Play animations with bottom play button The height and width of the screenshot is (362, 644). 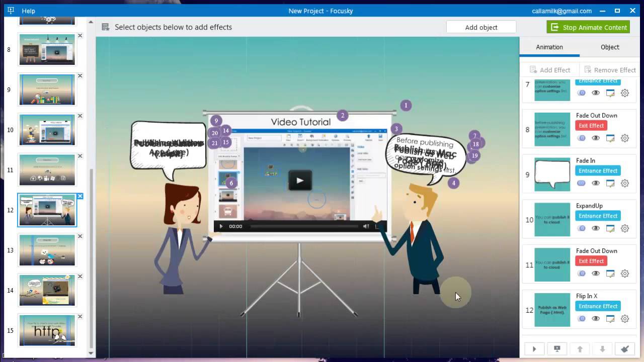point(534,349)
